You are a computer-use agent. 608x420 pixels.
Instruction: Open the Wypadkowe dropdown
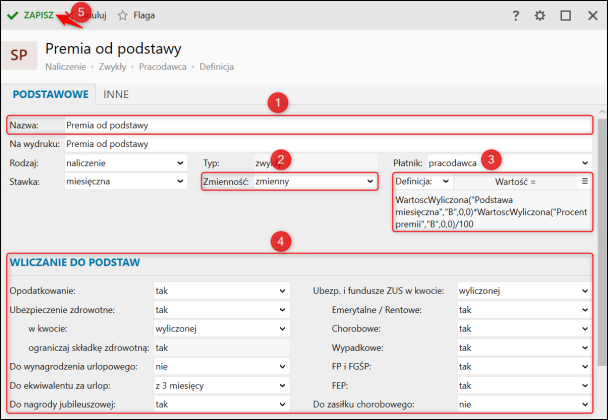pos(524,348)
